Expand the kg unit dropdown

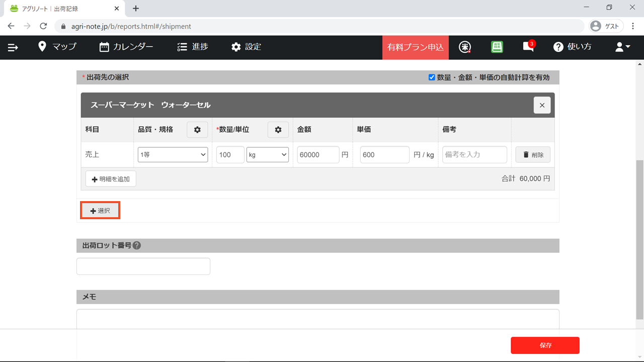click(267, 155)
